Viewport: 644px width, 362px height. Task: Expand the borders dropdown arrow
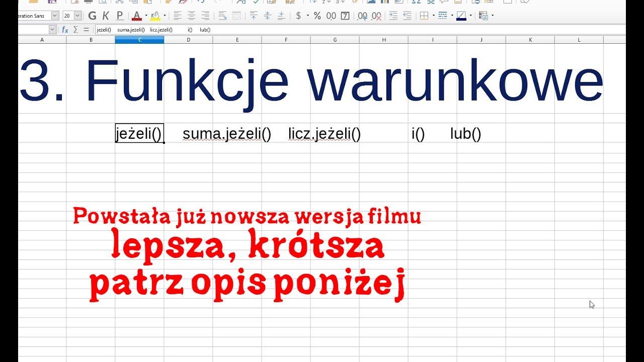coord(433,16)
